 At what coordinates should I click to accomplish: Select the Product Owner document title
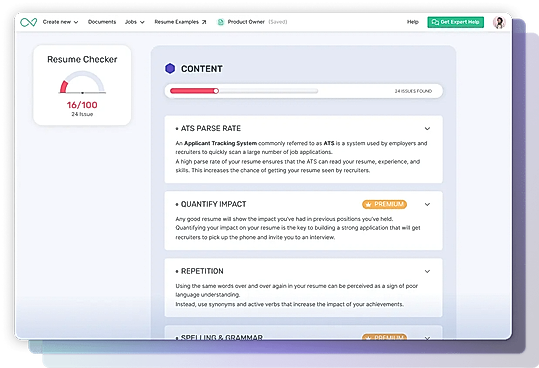click(x=246, y=22)
